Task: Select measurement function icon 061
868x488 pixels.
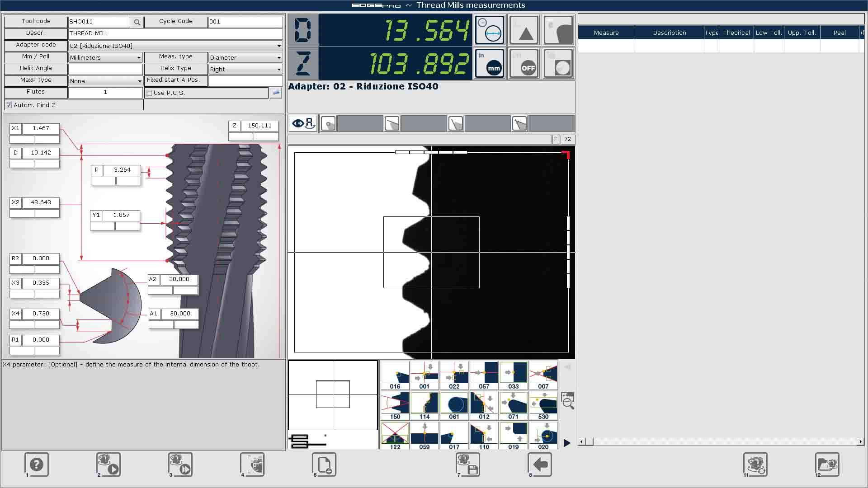Action: pos(454,405)
